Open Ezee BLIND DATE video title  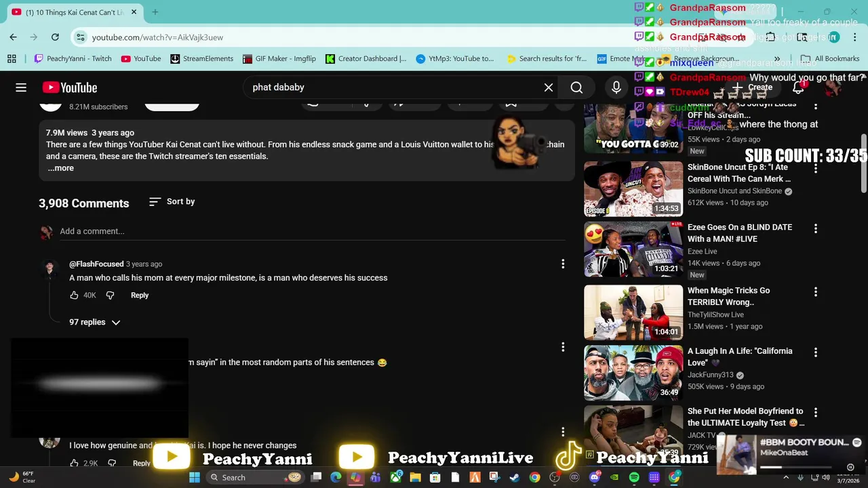[740, 233]
